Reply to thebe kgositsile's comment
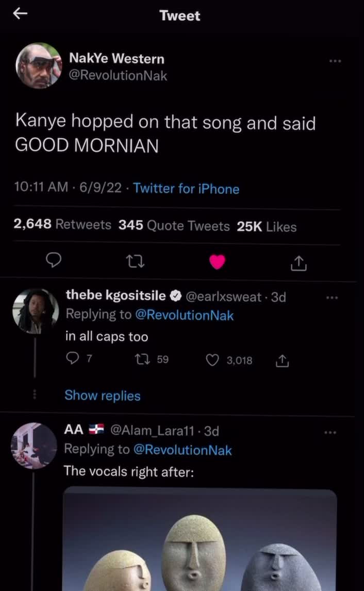The height and width of the screenshot is (591, 364). pos(72,360)
